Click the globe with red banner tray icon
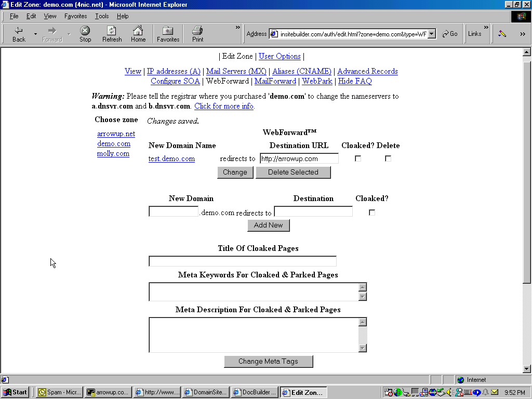Viewport: 532px width, 399px height. coord(432,392)
